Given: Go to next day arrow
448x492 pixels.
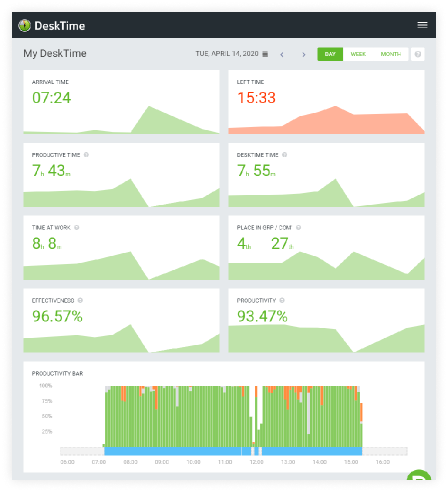Looking at the screenshot, I should 304,54.
